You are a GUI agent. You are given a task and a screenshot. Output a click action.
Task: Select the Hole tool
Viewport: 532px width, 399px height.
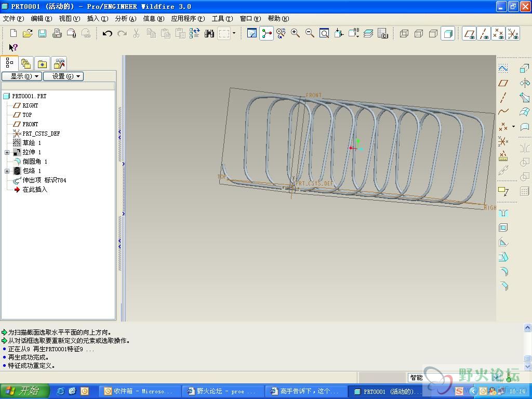[x=503, y=214]
